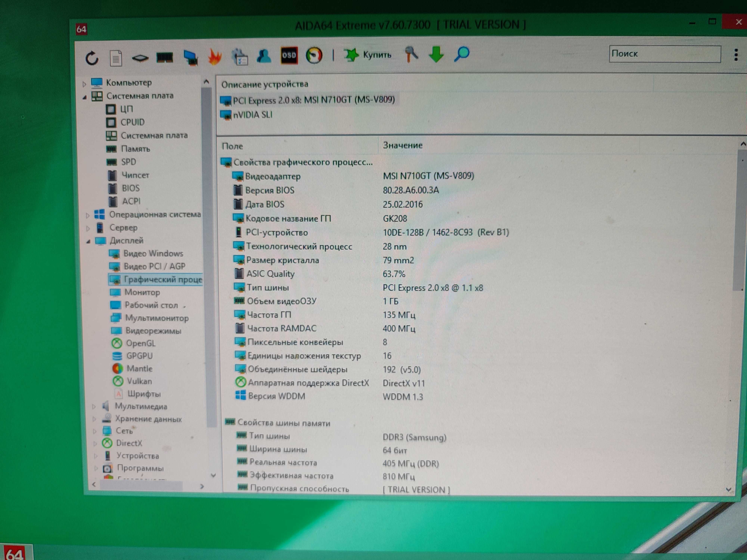Open the Report page icon
The image size is (747, 560).
click(x=116, y=58)
